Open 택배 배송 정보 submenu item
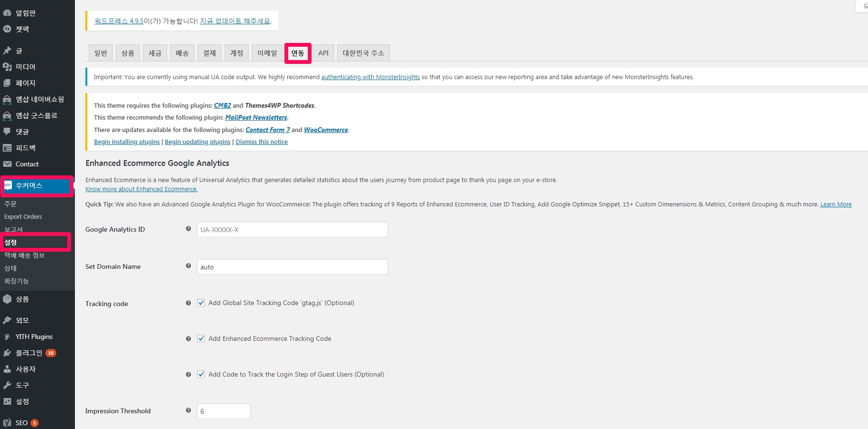The width and height of the screenshot is (868, 429). (24, 255)
